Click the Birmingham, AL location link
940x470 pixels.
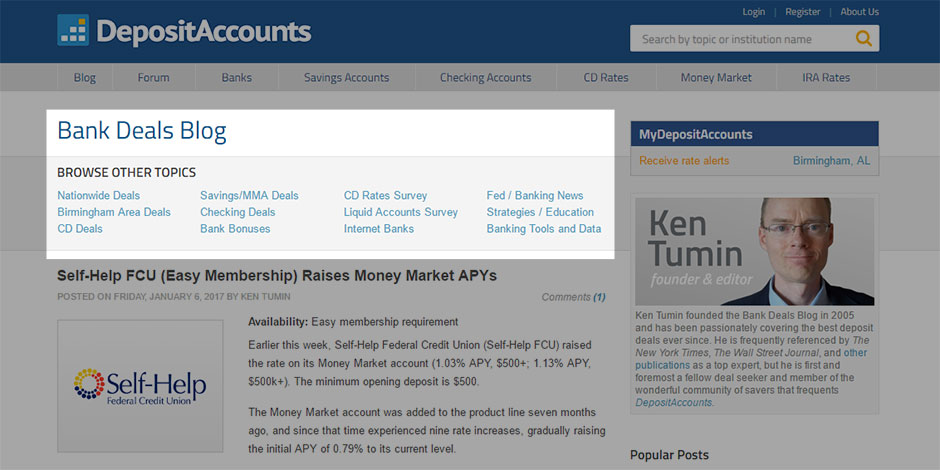pyautogui.click(x=831, y=161)
